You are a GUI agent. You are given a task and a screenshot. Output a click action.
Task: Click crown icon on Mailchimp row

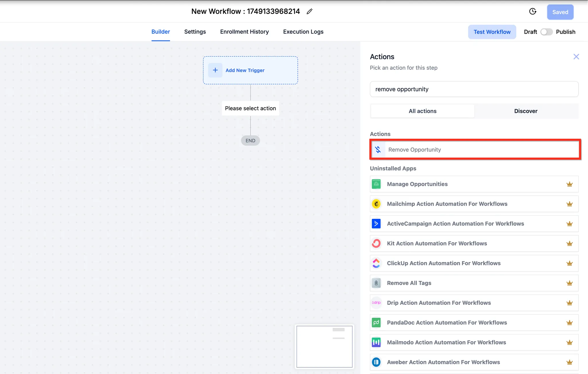[x=570, y=204]
